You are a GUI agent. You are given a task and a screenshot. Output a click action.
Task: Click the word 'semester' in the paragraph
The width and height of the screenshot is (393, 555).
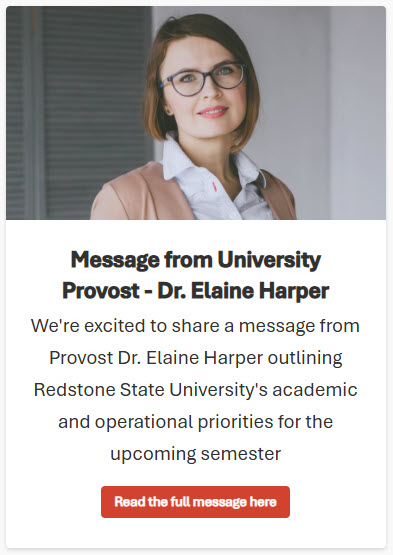click(x=241, y=454)
